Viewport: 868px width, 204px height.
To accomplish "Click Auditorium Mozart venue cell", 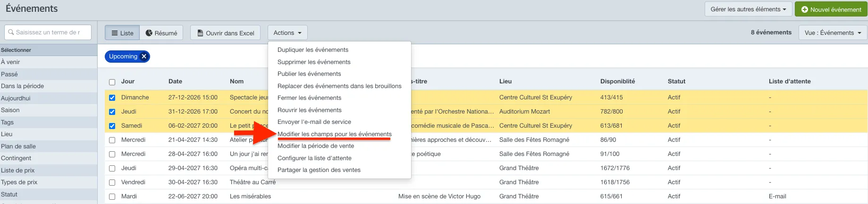I will tap(524, 111).
